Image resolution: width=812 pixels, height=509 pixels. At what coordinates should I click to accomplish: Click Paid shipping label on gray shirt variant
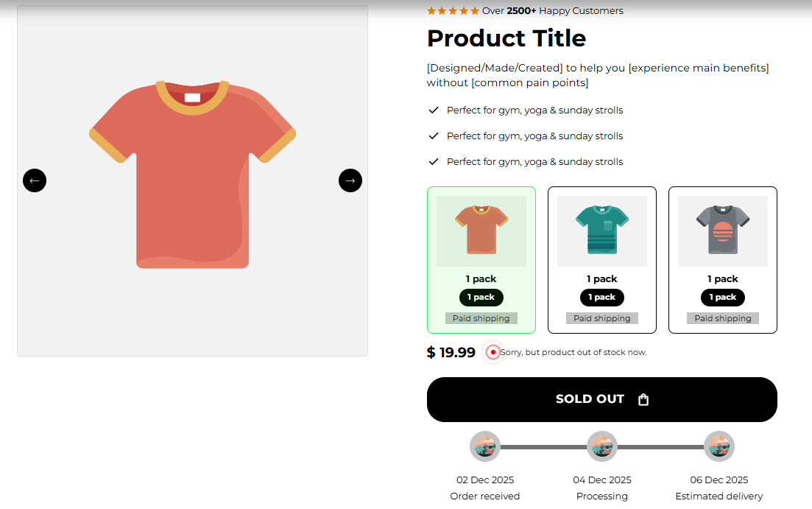tap(723, 318)
